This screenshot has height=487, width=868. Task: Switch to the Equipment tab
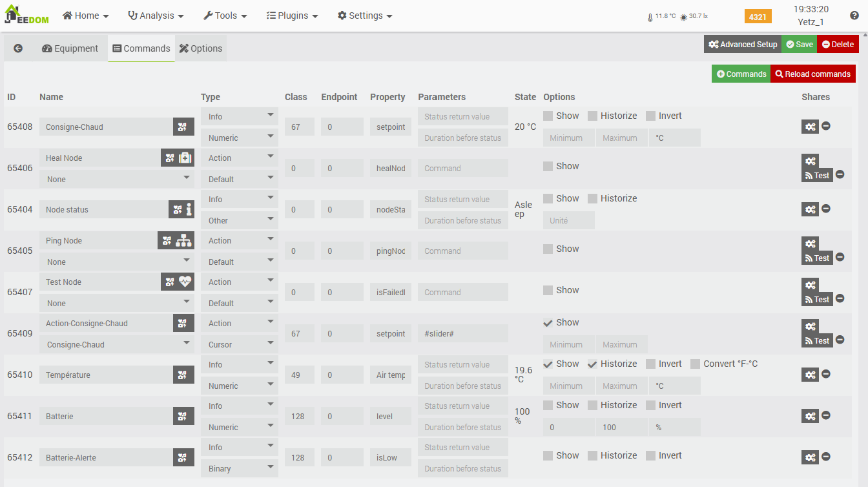[70, 48]
